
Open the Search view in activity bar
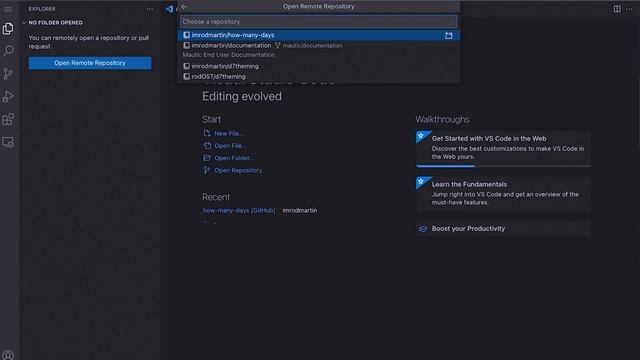[8, 51]
